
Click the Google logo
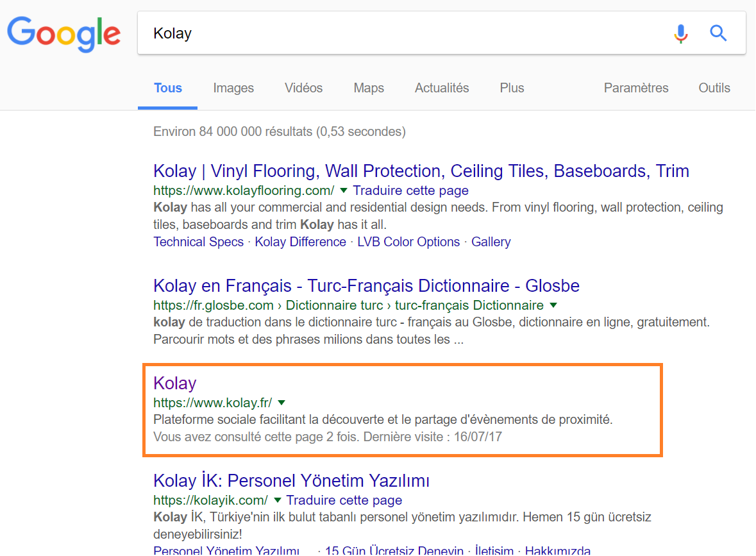click(x=63, y=34)
